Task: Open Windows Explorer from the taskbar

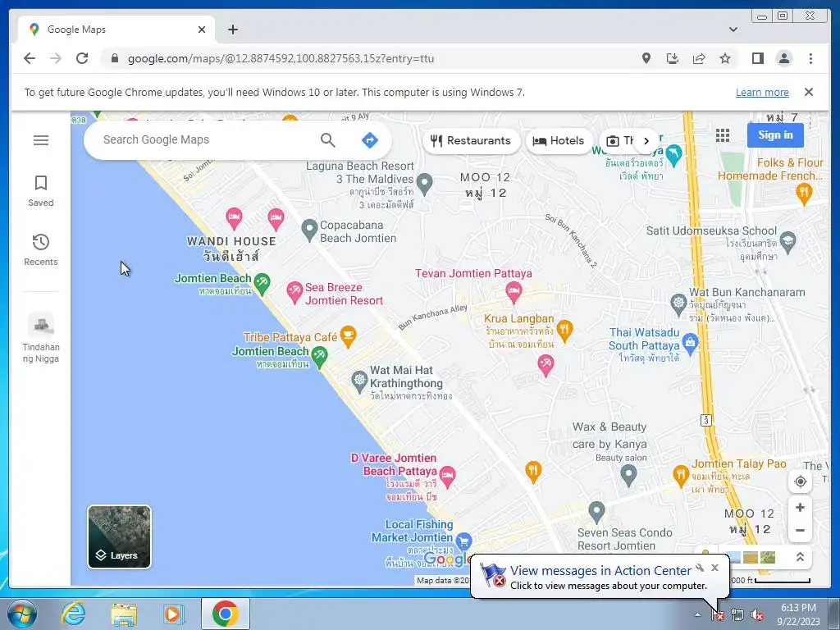Action: [x=124, y=614]
